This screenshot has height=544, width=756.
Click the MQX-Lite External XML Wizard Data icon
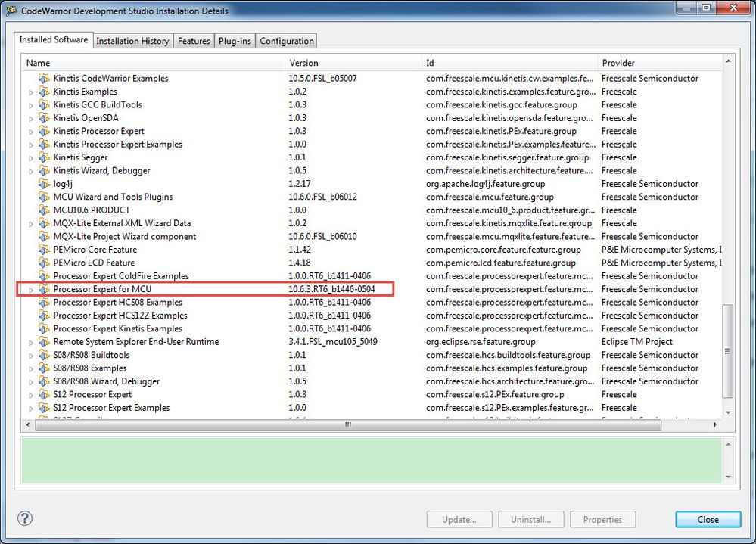click(44, 223)
